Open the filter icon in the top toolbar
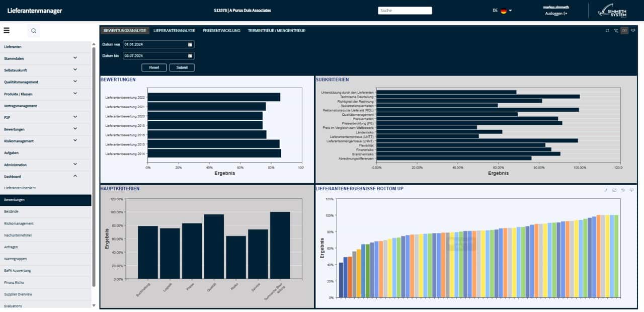This screenshot has height=312, width=644. tap(615, 30)
